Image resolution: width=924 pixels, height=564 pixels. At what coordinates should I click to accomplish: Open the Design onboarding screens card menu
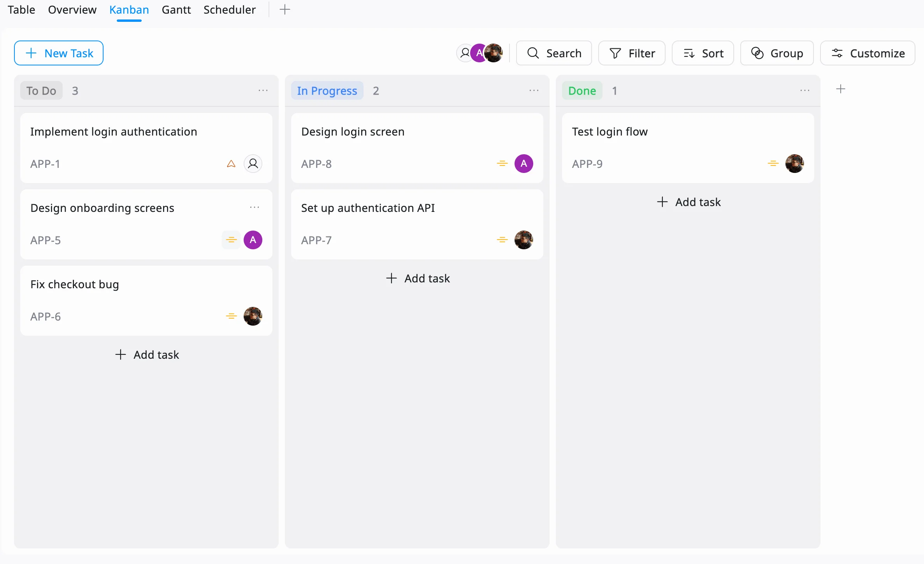[255, 207]
